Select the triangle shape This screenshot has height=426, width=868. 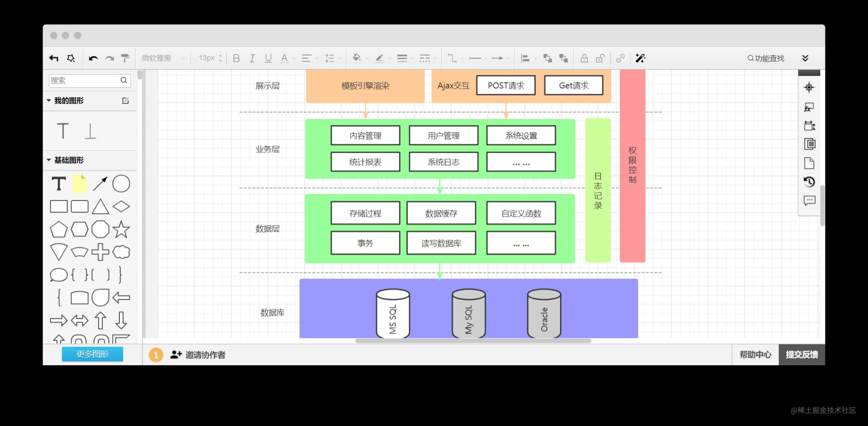(100, 206)
